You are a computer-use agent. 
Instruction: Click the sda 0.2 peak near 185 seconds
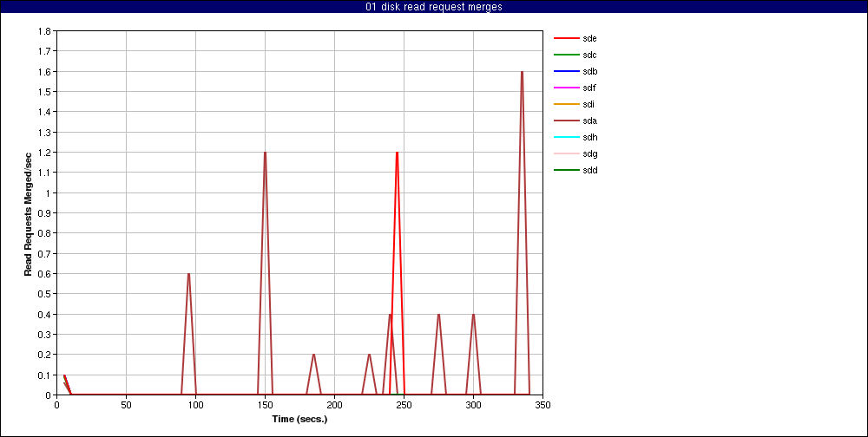coord(314,354)
